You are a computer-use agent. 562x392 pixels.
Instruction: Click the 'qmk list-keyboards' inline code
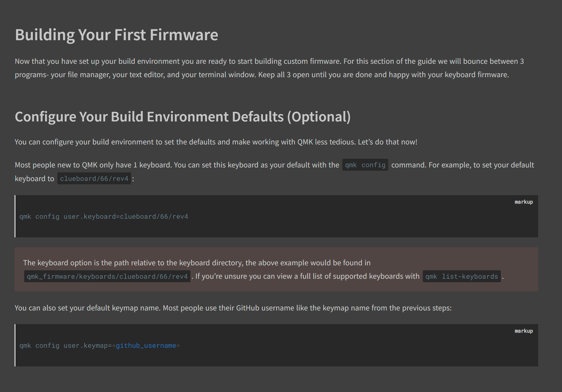click(x=461, y=276)
